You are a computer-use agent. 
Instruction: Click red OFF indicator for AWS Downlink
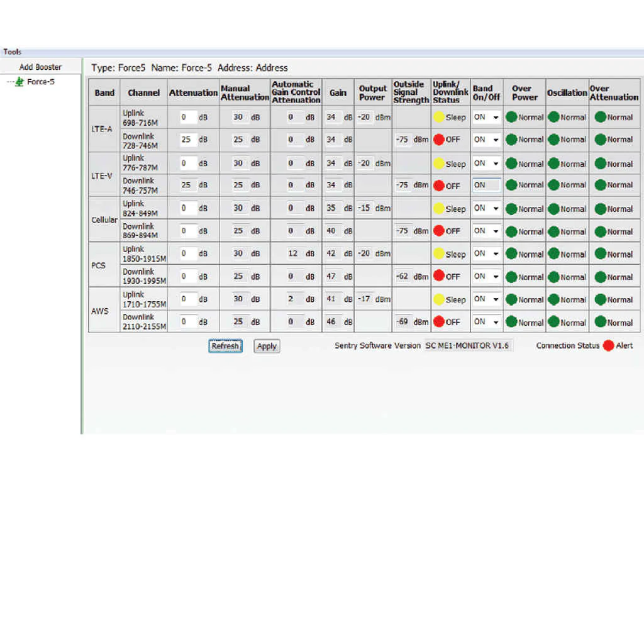pos(439,321)
